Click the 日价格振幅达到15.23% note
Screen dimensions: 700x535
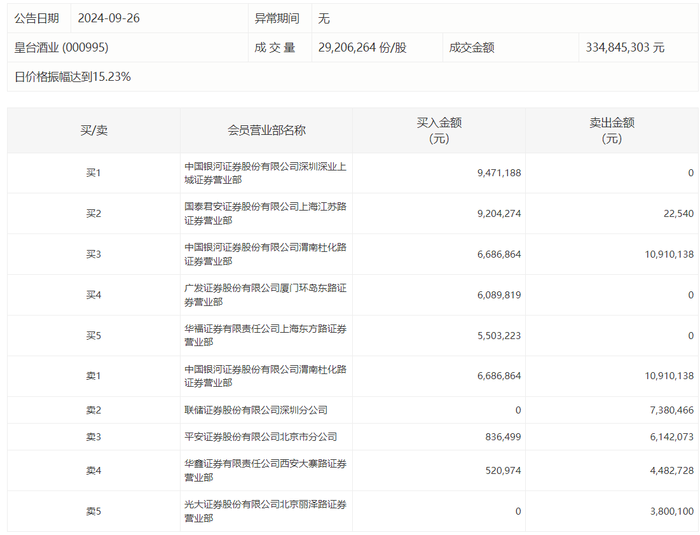[x=72, y=77]
